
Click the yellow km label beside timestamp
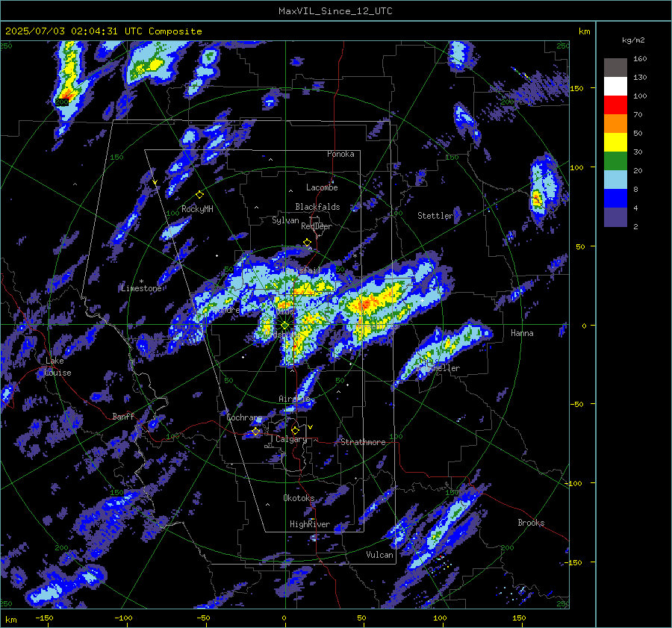[x=584, y=31]
